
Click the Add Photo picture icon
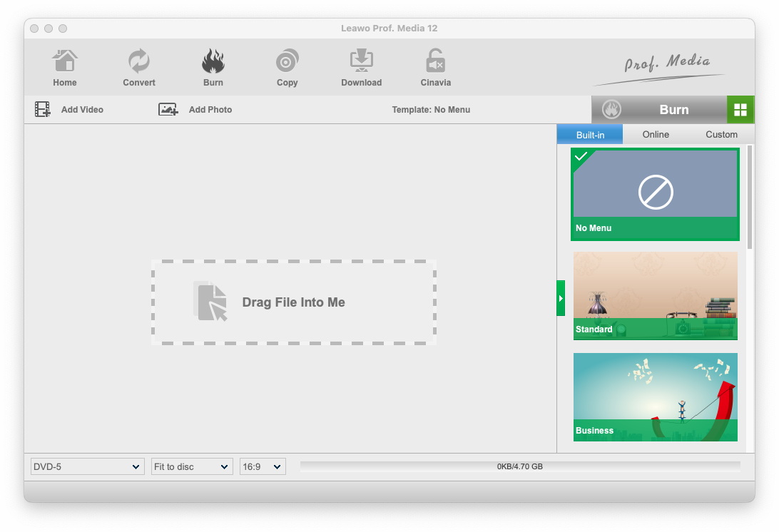click(x=168, y=109)
